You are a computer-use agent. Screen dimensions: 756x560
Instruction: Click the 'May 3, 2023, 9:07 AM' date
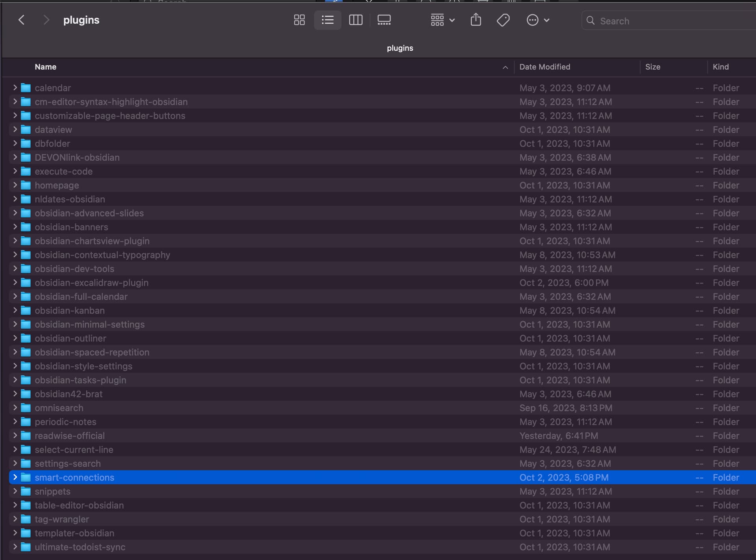click(x=565, y=88)
